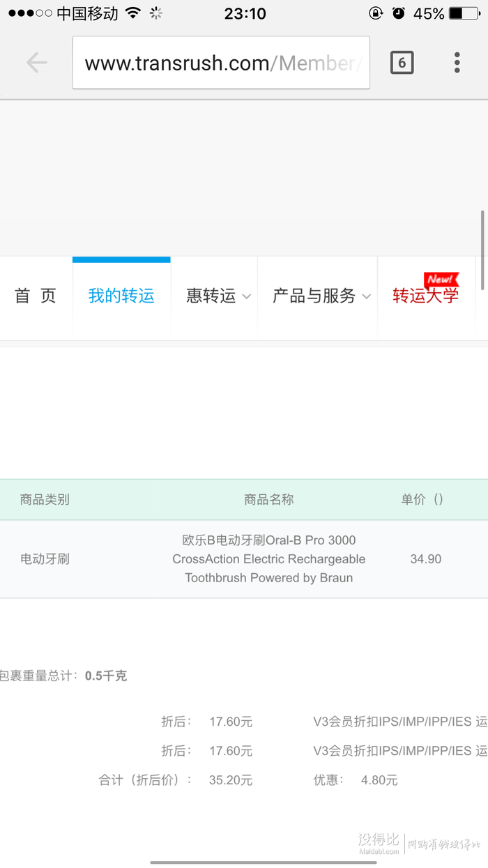Go to the 首页 tab

pos(36,296)
